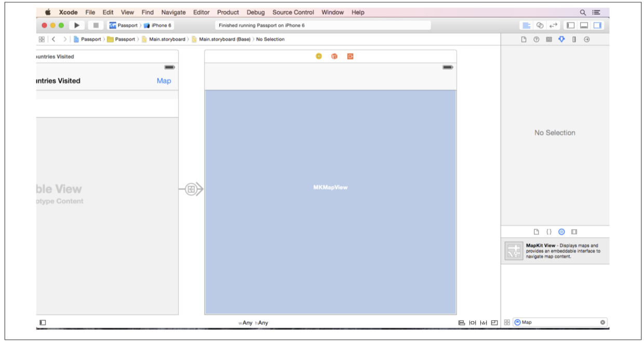Viewport: 644px width, 343px height.
Task: Hide the Utilities panel on right
Action: click(x=597, y=25)
